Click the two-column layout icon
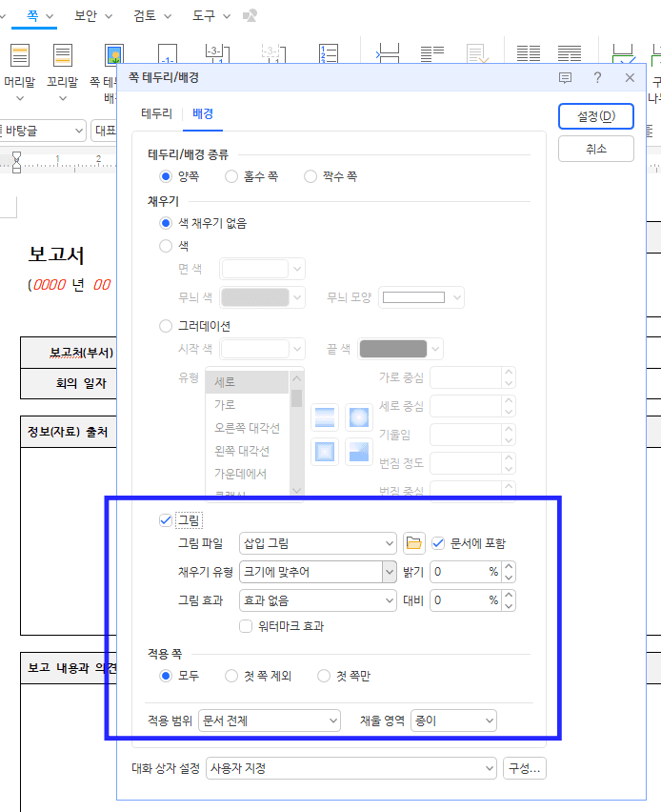 [529, 53]
